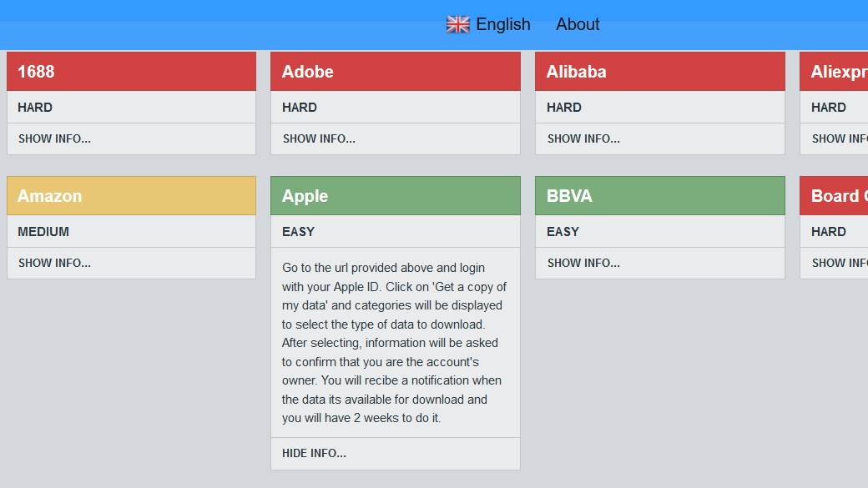Click the Apple instructions text
The image size is (868, 488).
coord(394,343)
